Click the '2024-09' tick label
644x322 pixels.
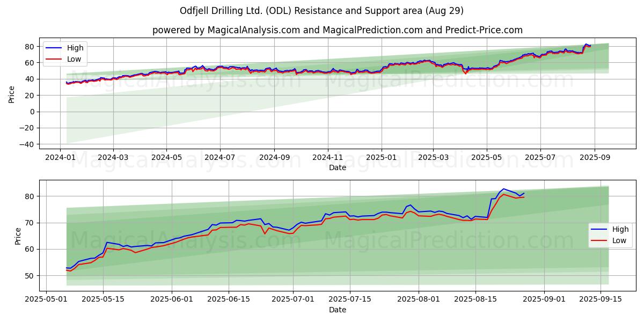tap(274, 158)
